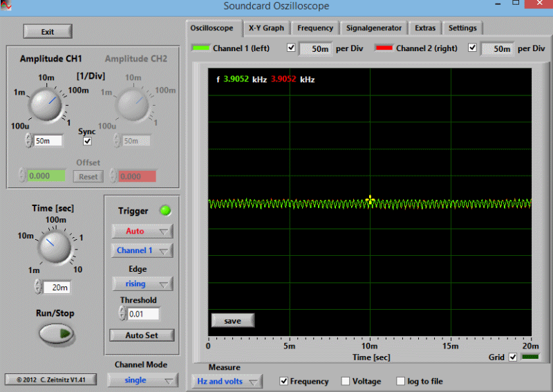The width and height of the screenshot is (553, 392).
Task: Click the yellow trigger marker on the waveform
Action: point(370,200)
